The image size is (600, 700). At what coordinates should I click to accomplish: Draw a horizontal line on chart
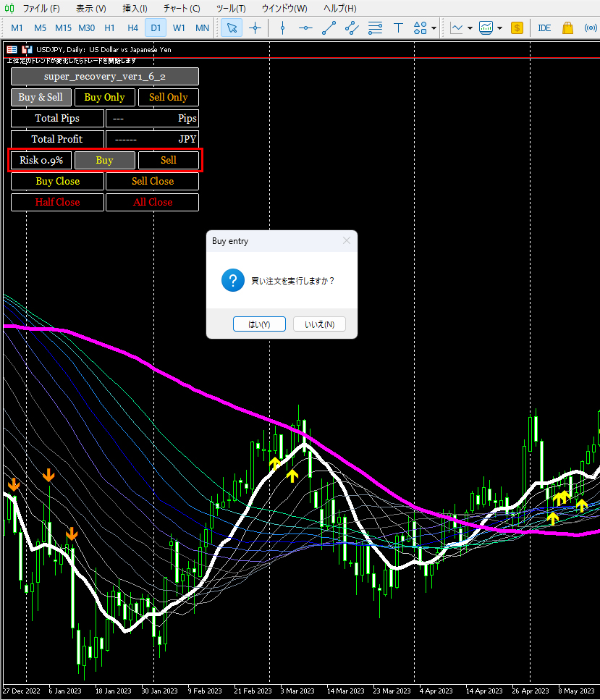click(x=305, y=28)
